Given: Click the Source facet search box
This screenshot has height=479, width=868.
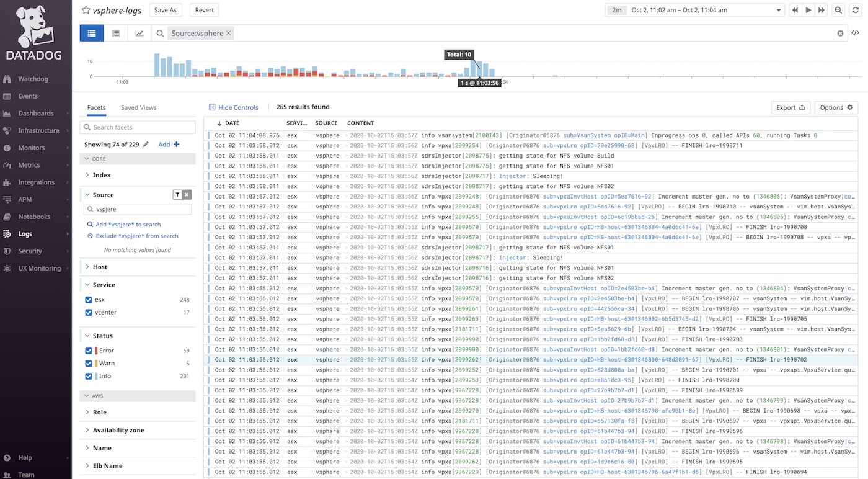Looking at the screenshot, I should (138, 210).
